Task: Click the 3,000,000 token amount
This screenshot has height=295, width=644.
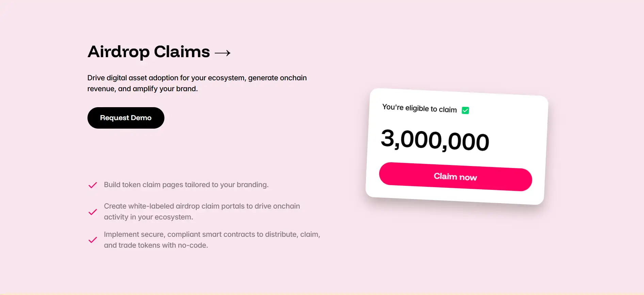Action: click(x=435, y=140)
